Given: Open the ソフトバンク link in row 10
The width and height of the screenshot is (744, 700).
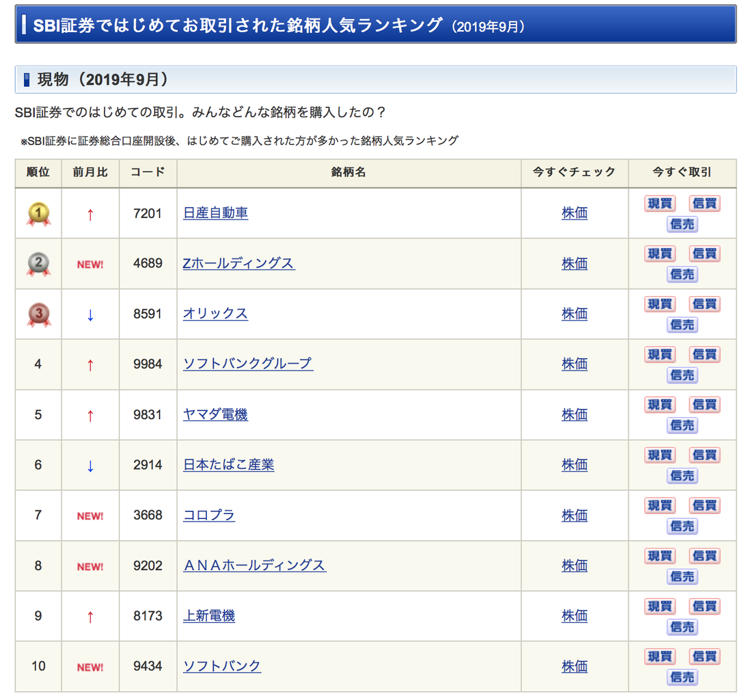Looking at the screenshot, I should tap(222, 667).
